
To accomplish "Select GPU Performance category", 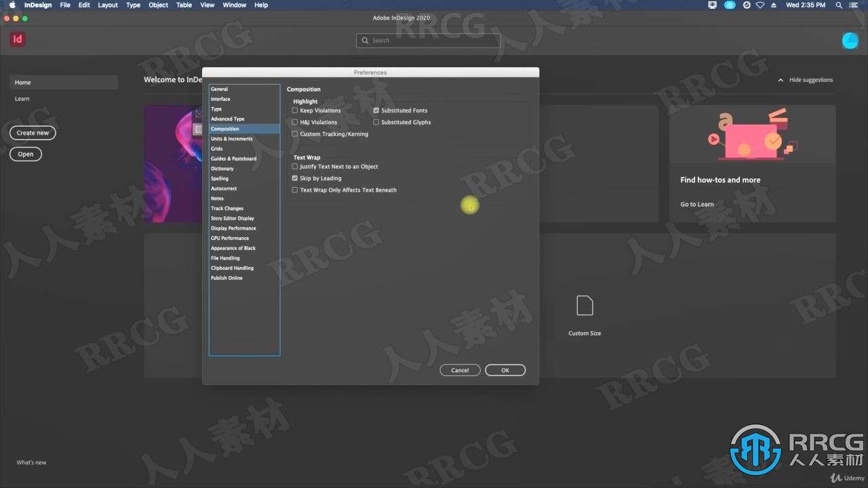I will (x=244, y=239).
